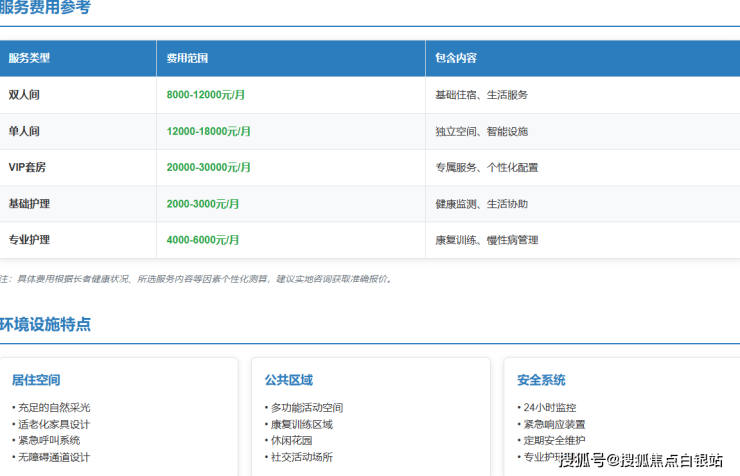
Task: Click the VIP套房 row label
Action: pyautogui.click(x=28, y=167)
